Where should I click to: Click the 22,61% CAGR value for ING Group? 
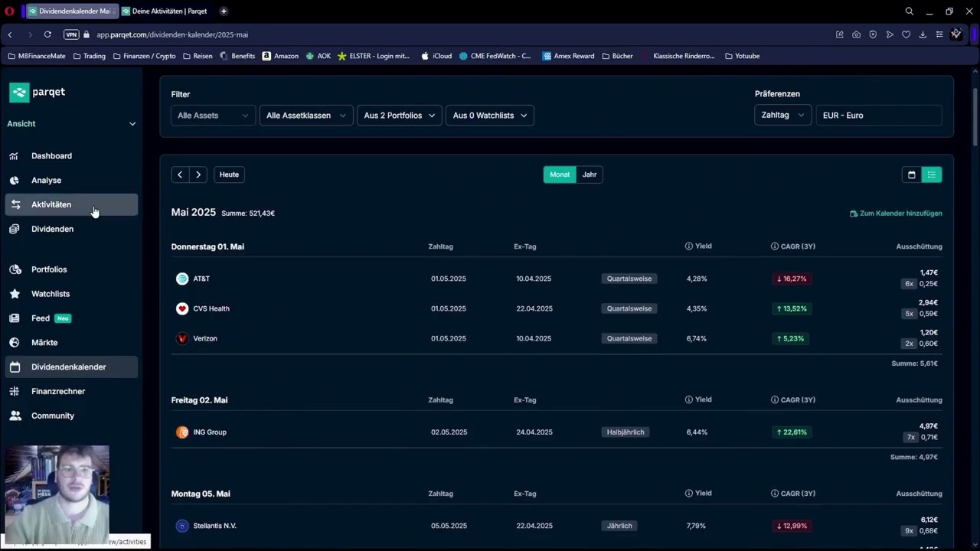click(x=792, y=432)
